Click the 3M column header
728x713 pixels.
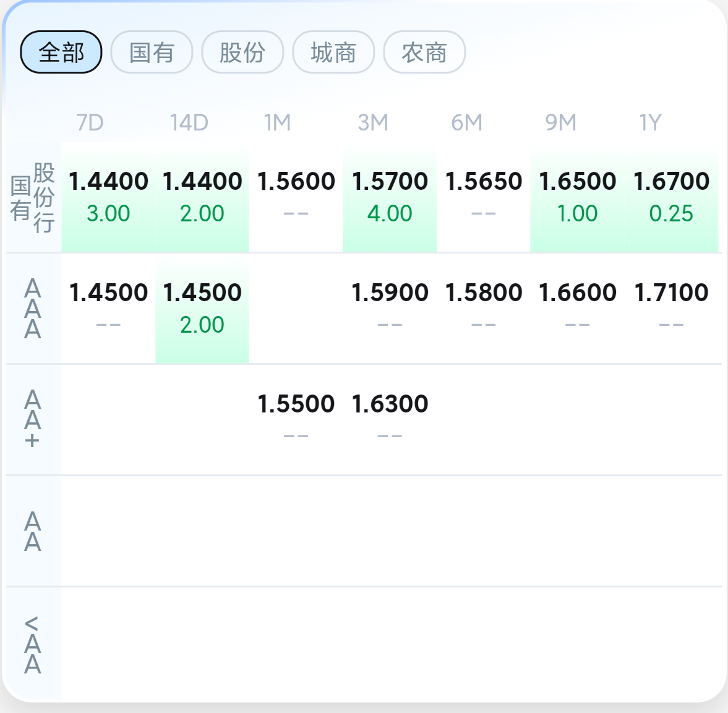coord(373,122)
